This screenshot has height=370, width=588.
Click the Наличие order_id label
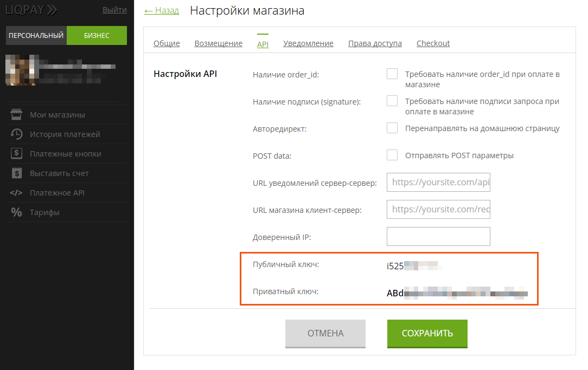click(x=286, y=75)
